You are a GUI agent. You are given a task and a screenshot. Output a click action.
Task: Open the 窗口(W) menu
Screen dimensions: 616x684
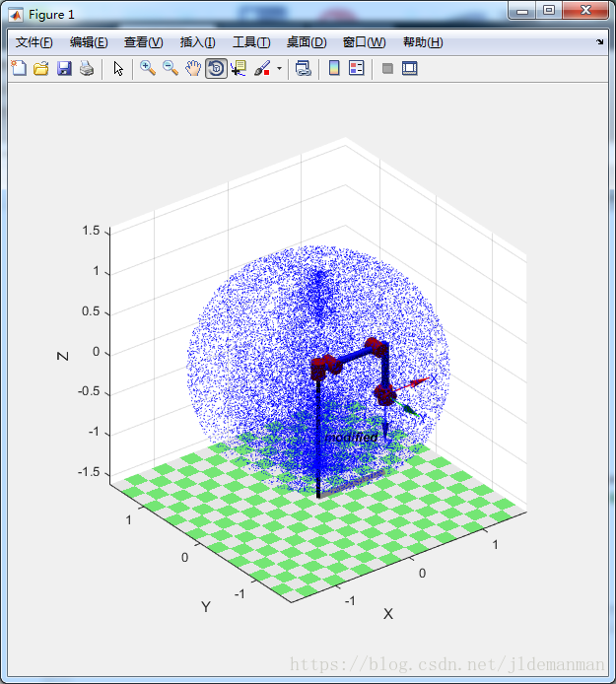364,42
